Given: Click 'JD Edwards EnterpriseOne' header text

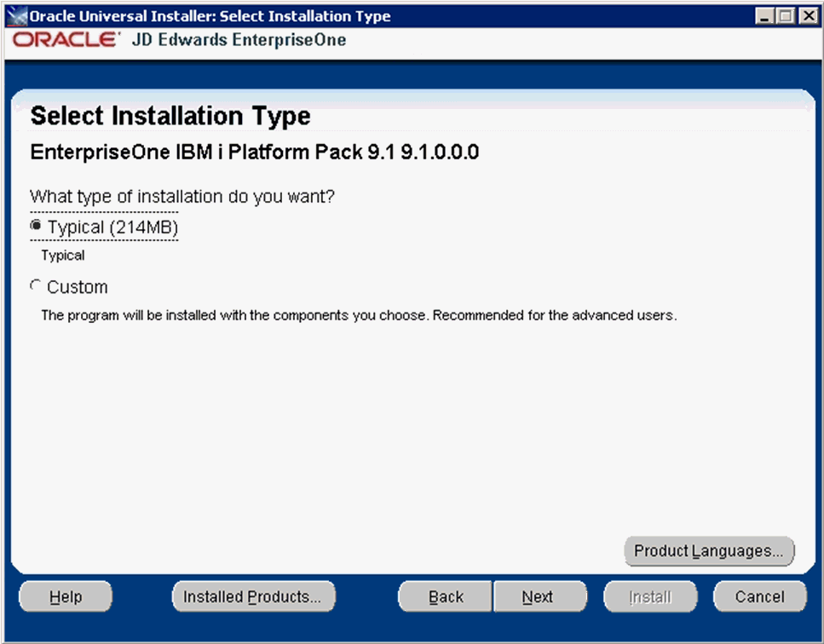Looking at the screenshot, I should click(239, 40).
